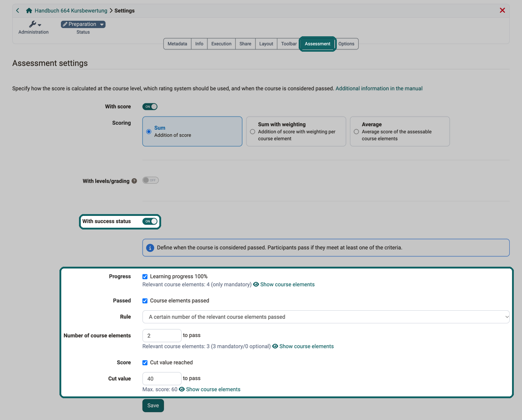522x420 pixels.
Task: Open the Preparation status dropdown
Action: click(83, 24)
